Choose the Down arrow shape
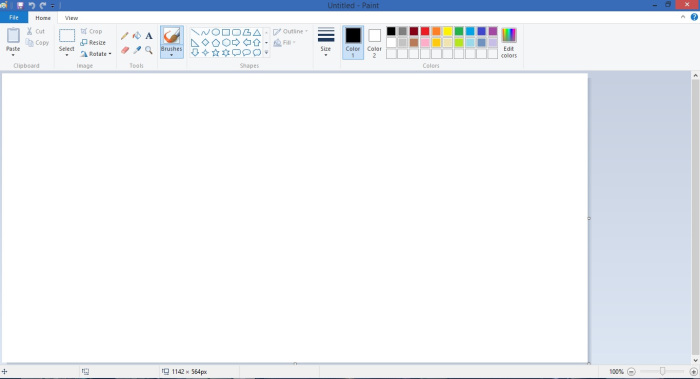 point(195,53)
